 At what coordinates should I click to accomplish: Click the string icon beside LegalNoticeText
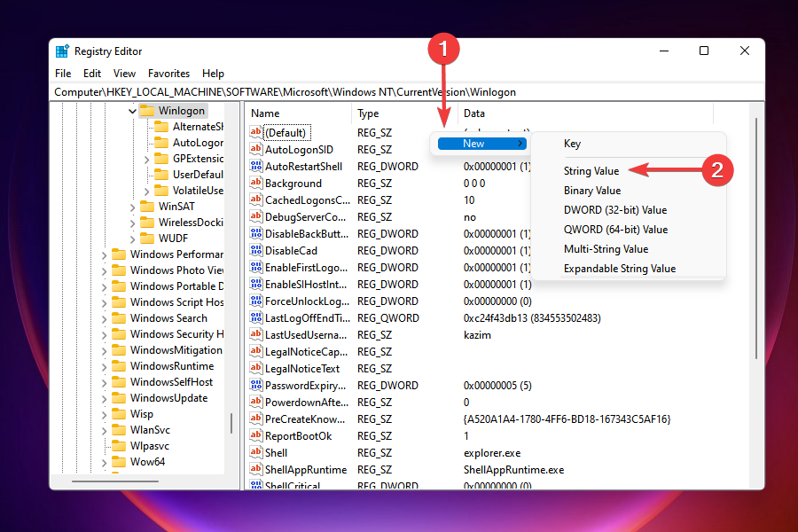pyautogui.click(x=255, y=368)
